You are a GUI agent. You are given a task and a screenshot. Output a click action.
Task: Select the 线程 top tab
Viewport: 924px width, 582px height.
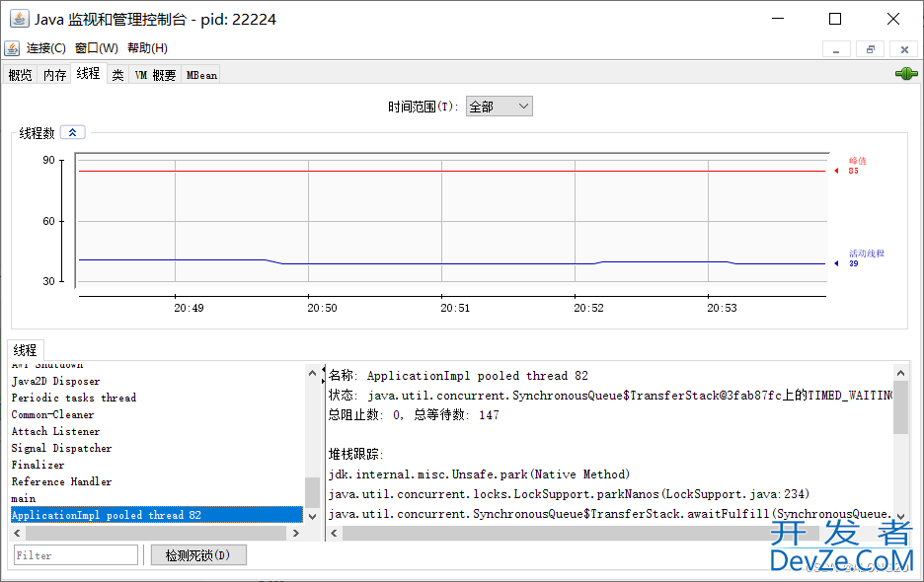pos(89,73)
